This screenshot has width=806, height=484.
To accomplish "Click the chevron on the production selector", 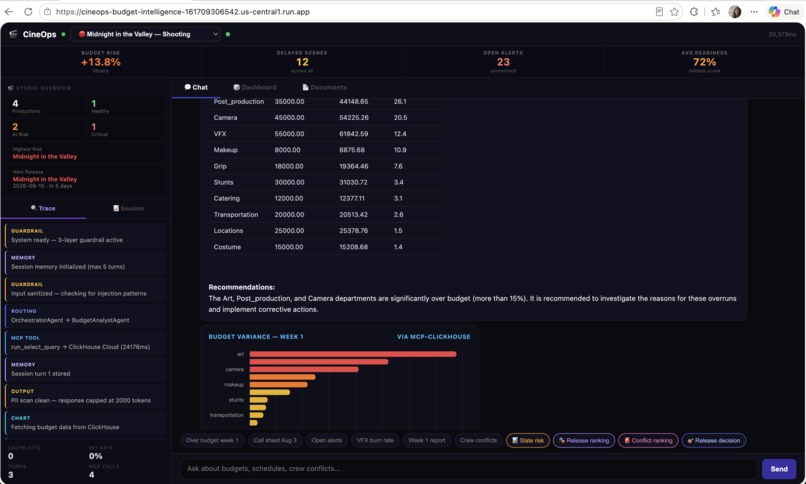I will [x=215, y=34].
